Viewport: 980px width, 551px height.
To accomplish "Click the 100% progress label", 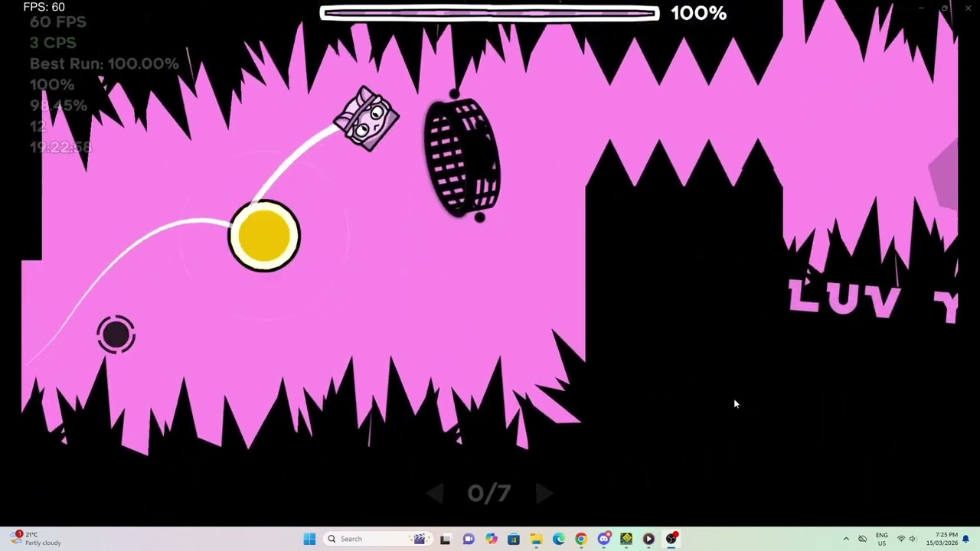I will 698,13.
